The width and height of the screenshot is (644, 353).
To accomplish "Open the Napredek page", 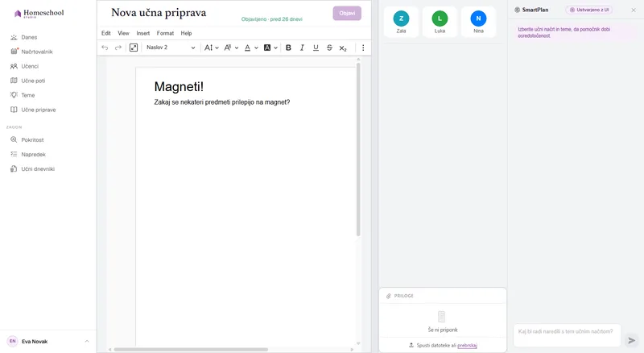I will [x=28, y=154].
